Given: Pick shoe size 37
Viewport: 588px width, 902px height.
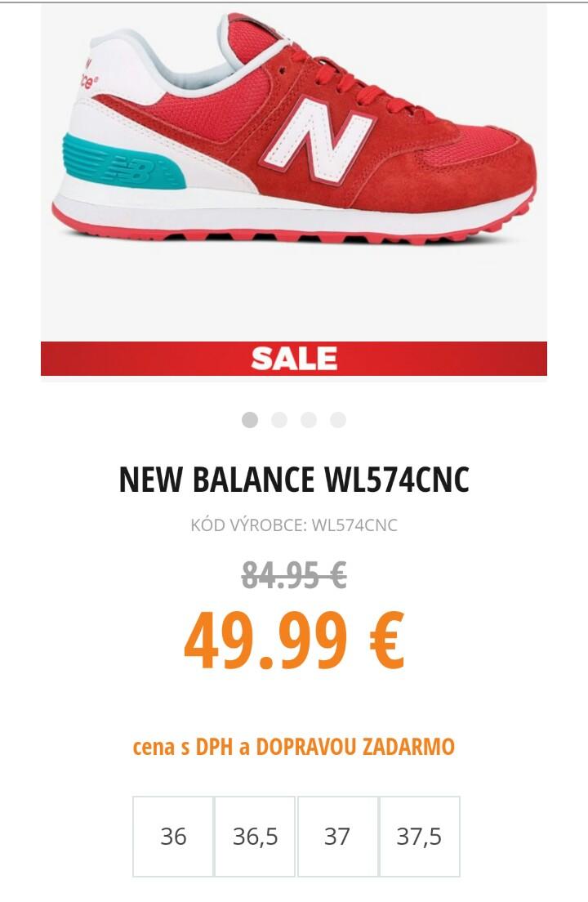Looking at the screenshot, I should click(x=337, y=837).
